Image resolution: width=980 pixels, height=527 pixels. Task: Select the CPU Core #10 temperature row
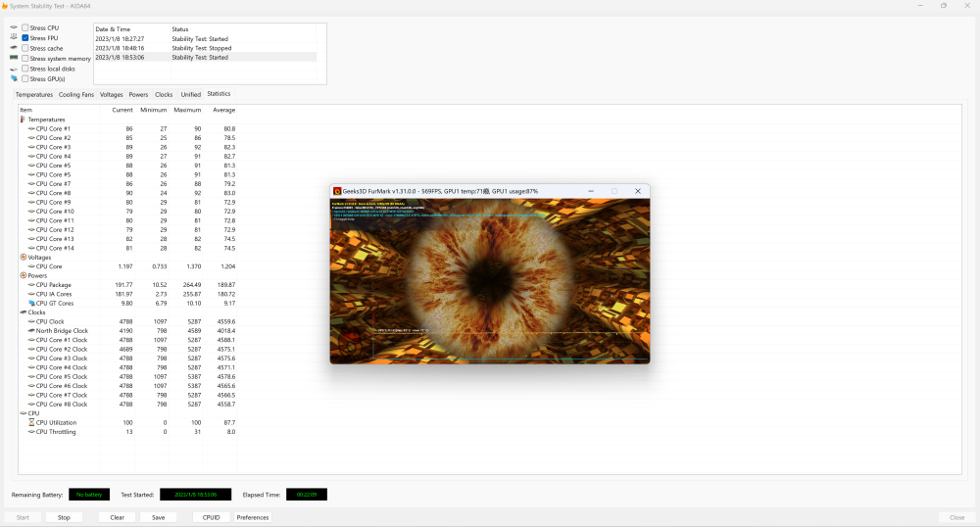[x=127, y=212]
